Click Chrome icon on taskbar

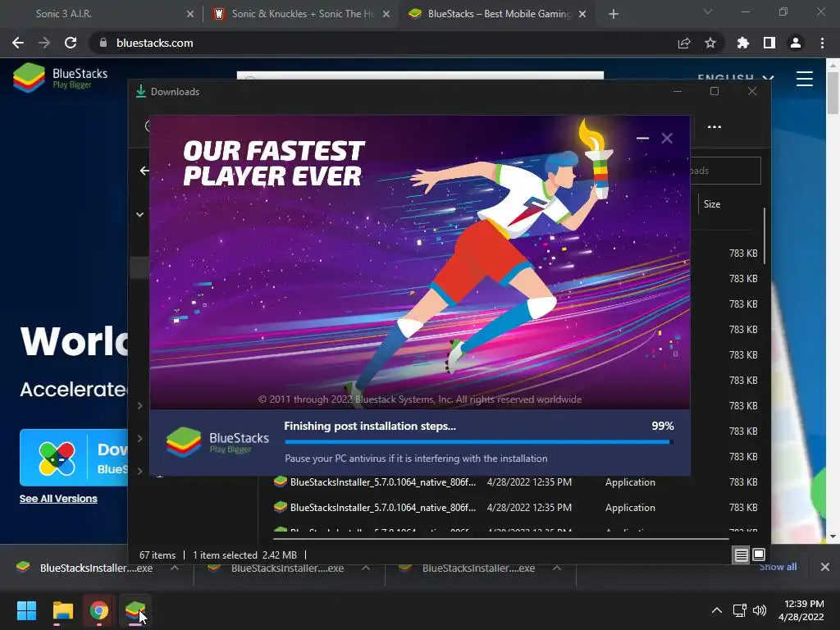pos(99,610)
